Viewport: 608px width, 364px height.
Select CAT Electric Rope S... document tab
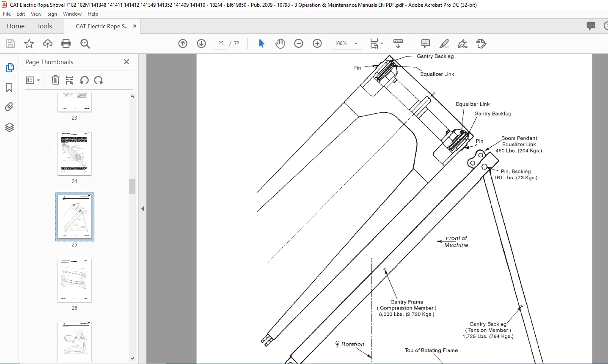102,26
